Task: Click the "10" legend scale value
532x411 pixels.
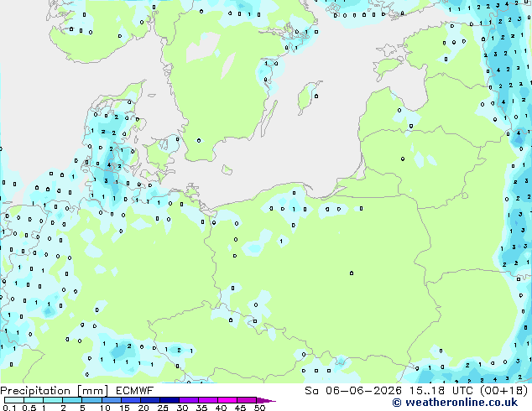Action: pos(105,408)
